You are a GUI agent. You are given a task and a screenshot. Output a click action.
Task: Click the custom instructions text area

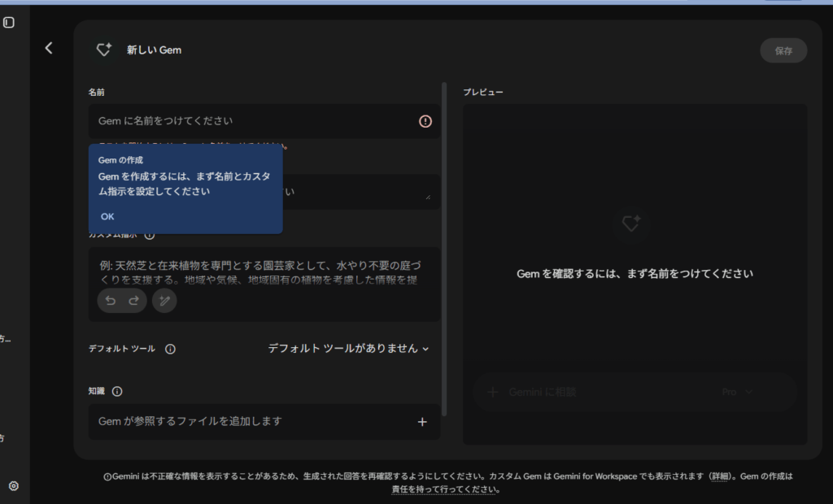264,285
